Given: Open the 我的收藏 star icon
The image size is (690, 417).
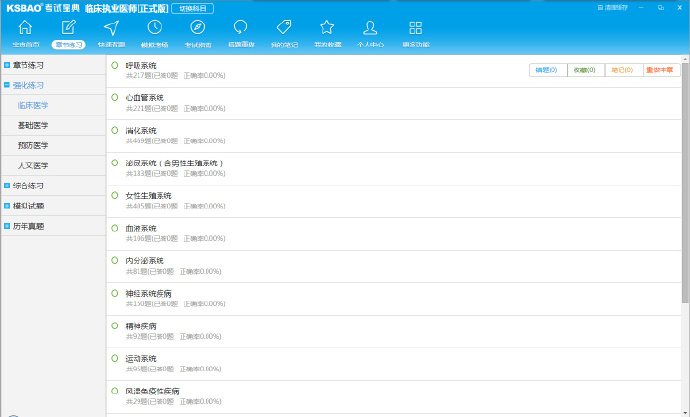Looking at the screenshot, I should click(x=327, y=27).
